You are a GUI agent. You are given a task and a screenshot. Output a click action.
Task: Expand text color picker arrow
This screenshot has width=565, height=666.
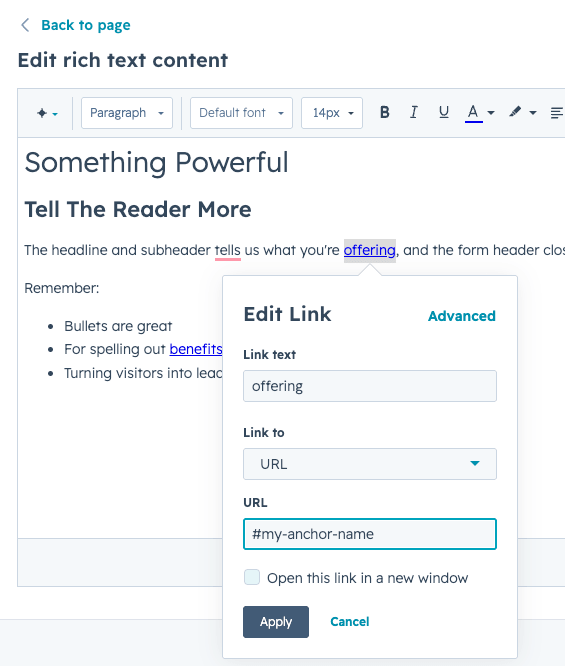[x=491, y=113]
